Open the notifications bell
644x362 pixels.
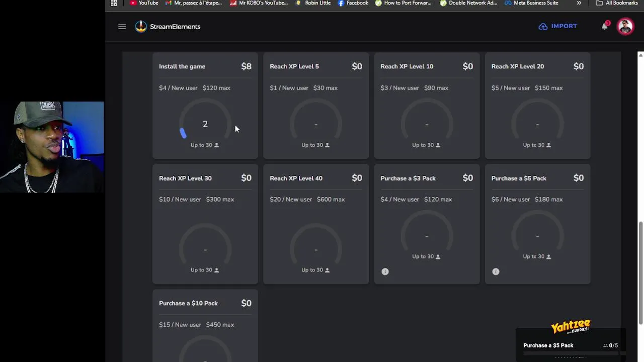click(x=605, y=26)
